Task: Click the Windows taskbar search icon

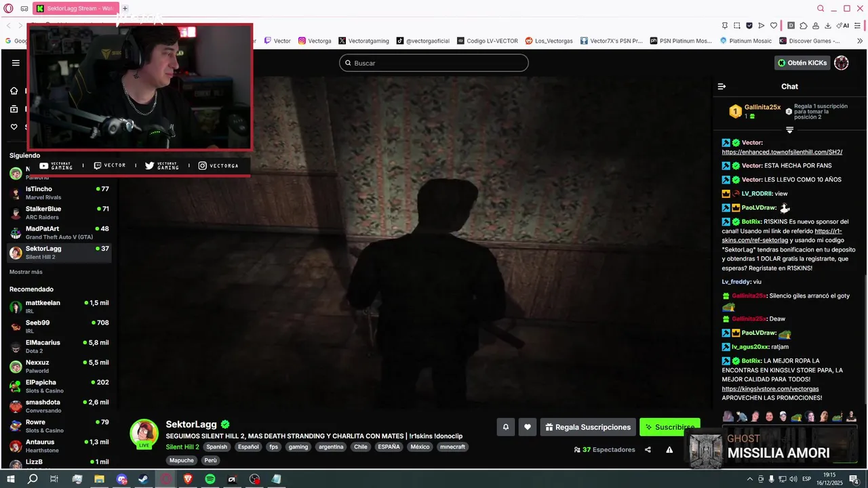Action: click(x=33, y=479)
